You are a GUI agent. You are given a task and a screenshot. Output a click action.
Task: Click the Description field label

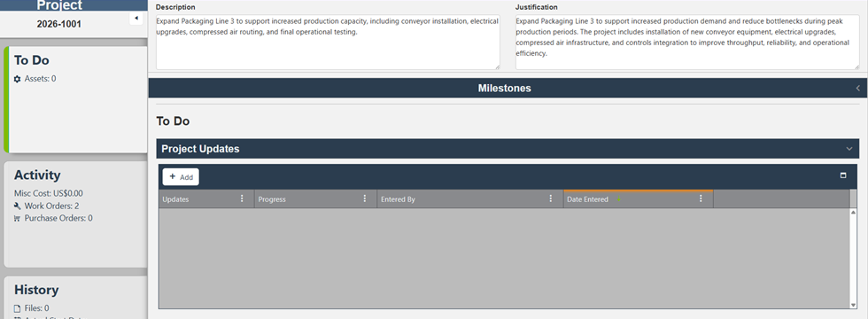point(175,7)
